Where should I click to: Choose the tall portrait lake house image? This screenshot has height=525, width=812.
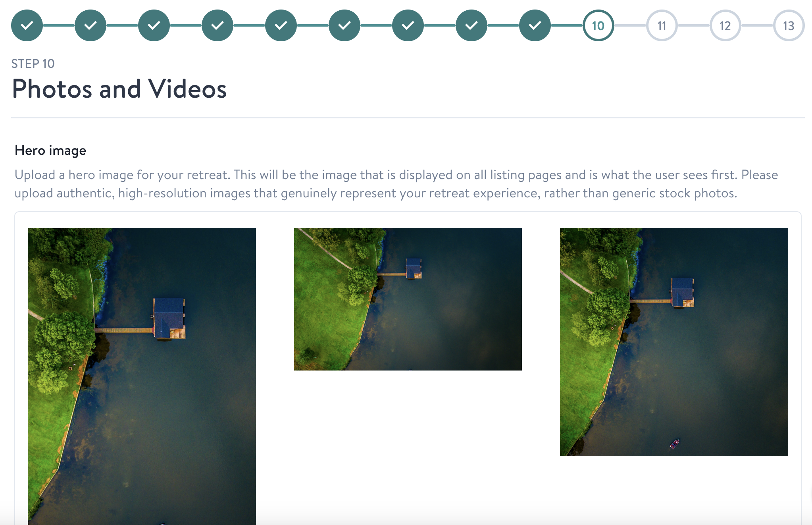142,376
